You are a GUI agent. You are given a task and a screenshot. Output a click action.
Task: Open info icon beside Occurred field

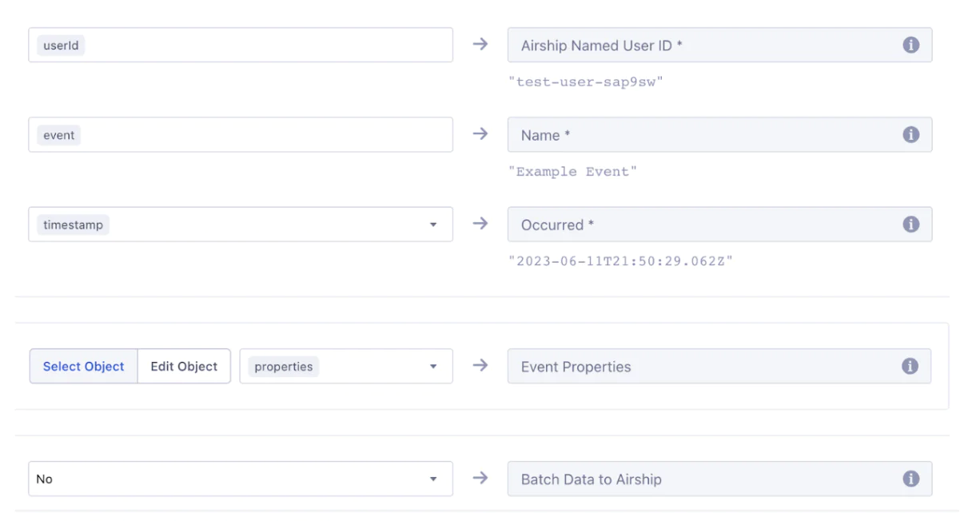point(910,225)
